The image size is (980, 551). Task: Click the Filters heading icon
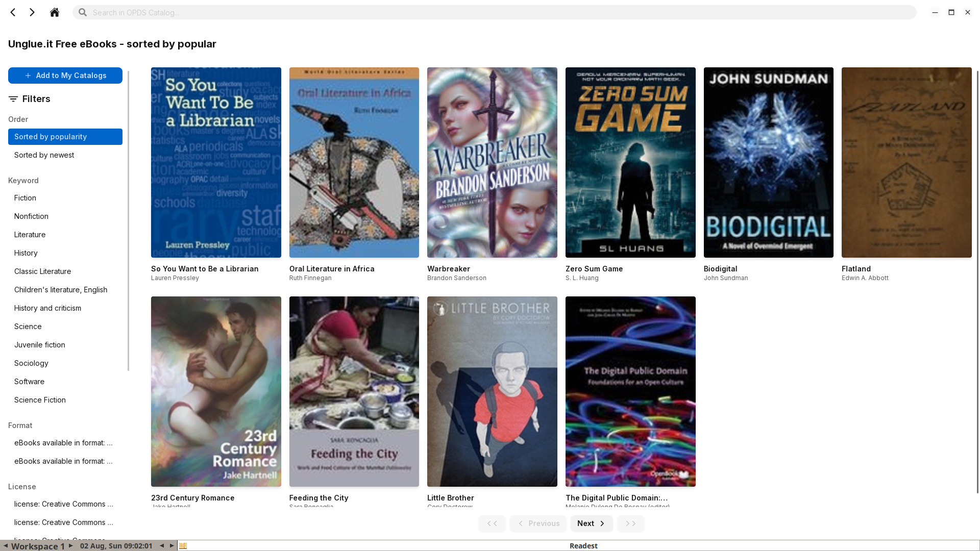click(13, 99)
